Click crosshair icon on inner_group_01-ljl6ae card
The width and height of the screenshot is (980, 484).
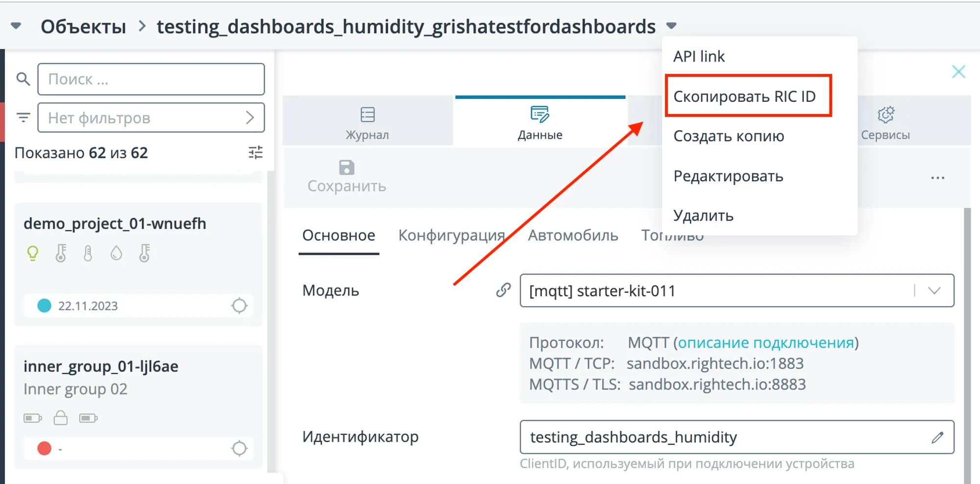[239, 448]
